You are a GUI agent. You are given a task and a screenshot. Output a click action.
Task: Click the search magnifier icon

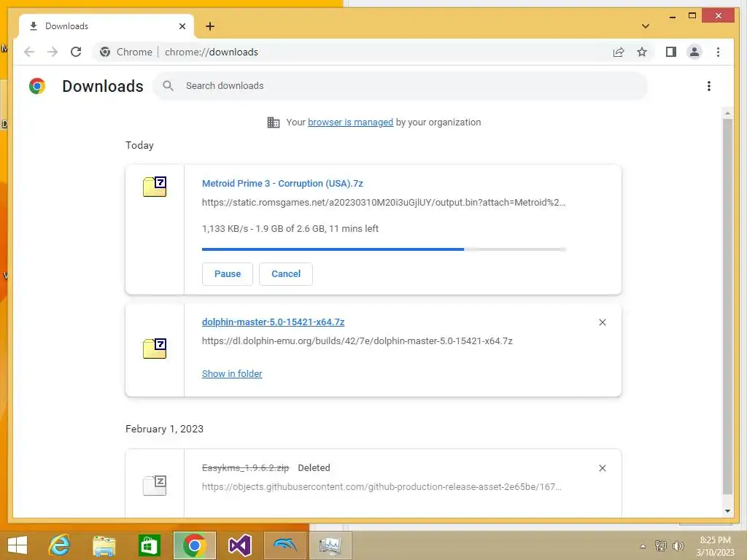[x=168, y=86]
